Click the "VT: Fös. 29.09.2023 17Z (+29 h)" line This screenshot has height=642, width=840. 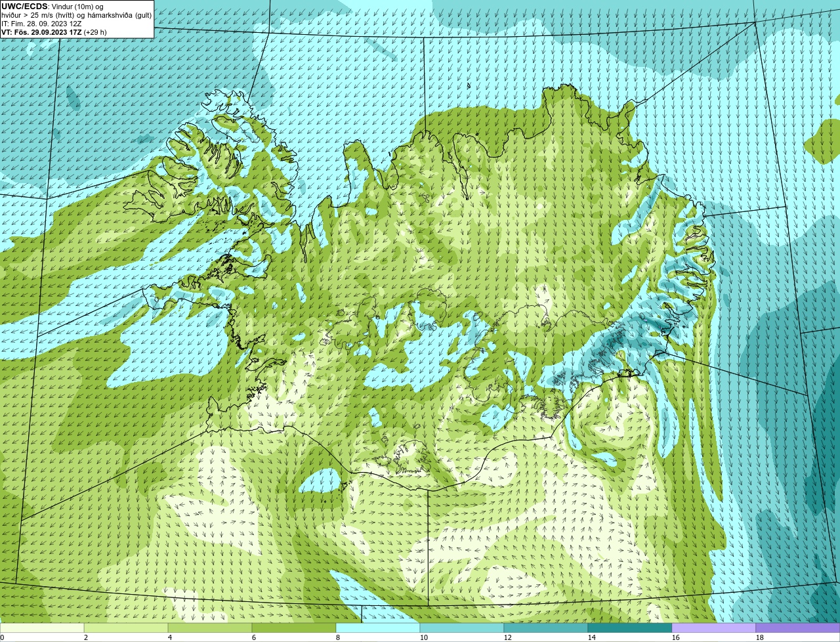[x=54, y=32]
